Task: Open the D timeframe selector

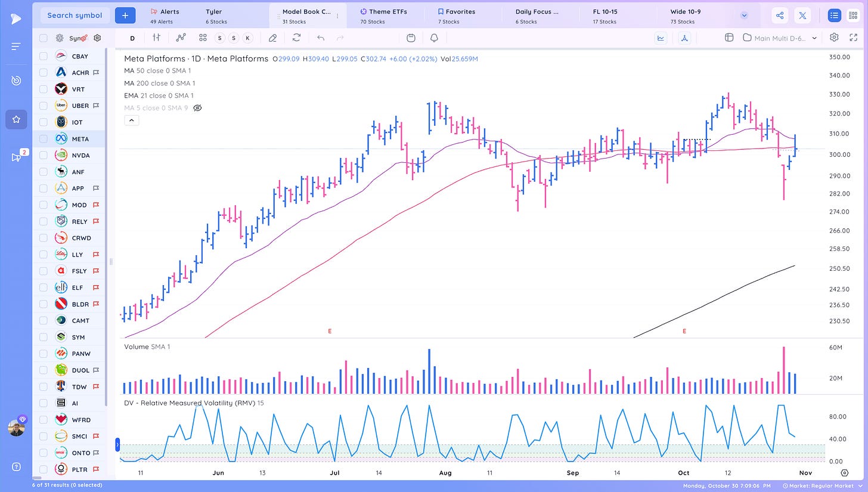Action: 132,38
